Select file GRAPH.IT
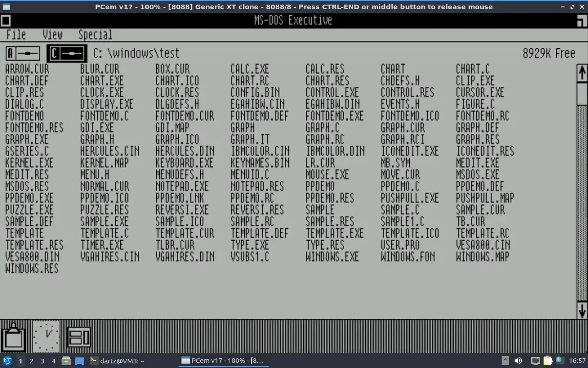 click(x=250, y=139)
